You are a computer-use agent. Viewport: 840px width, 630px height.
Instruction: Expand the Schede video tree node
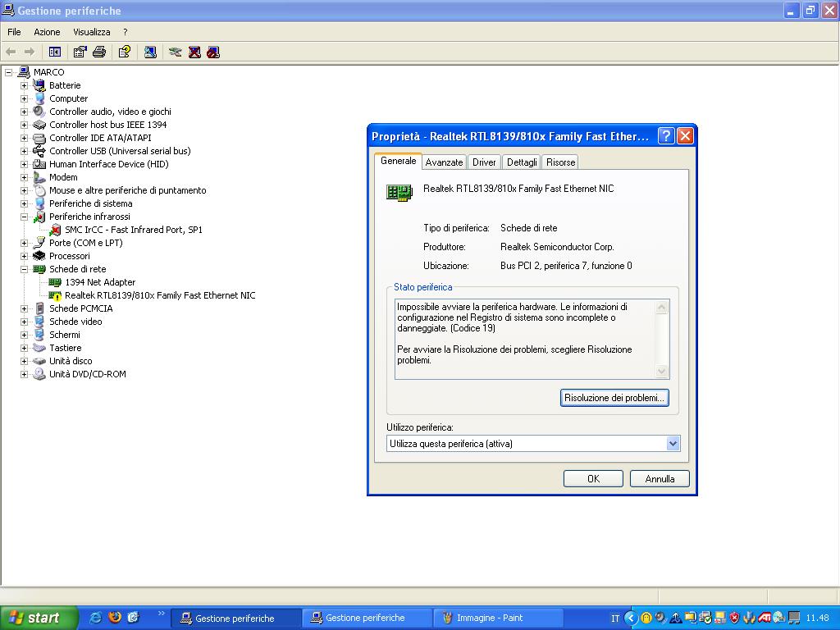click(x=25, y=322)
